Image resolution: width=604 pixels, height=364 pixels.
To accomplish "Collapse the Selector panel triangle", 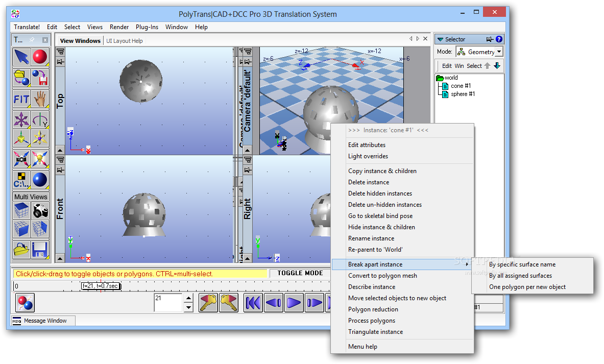I will click(x=440, y=39).
